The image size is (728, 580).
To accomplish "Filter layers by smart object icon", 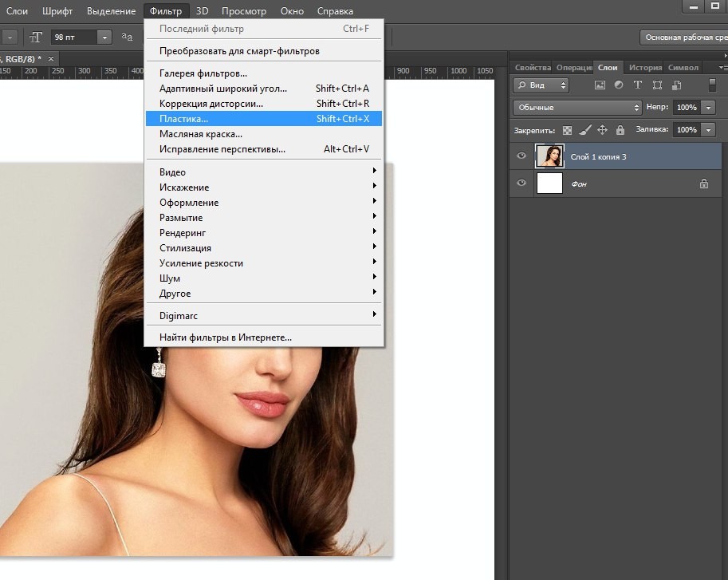I will [676, 85].
